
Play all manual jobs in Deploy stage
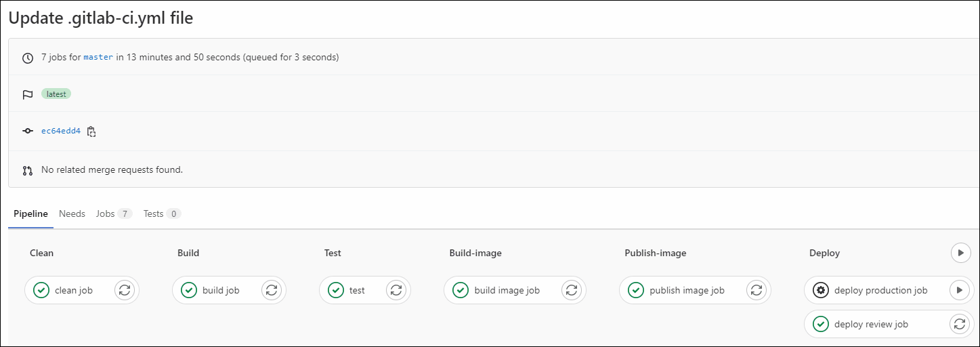click(x=960, y=253)
